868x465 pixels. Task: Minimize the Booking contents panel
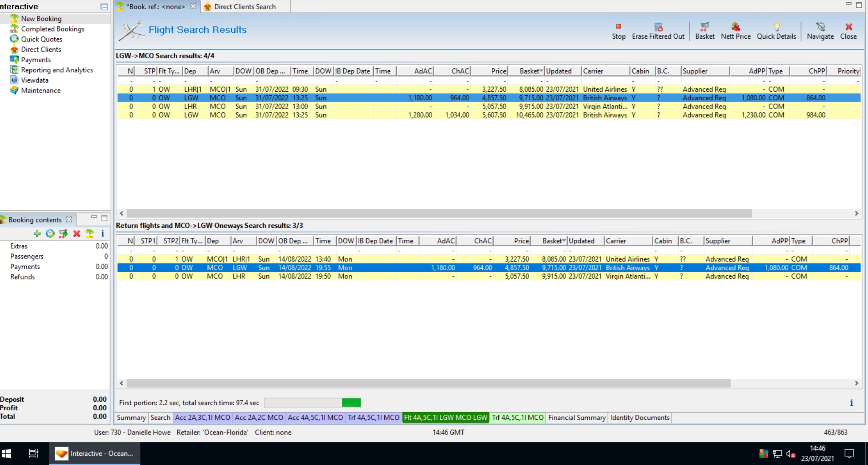(x=94, y=218)
